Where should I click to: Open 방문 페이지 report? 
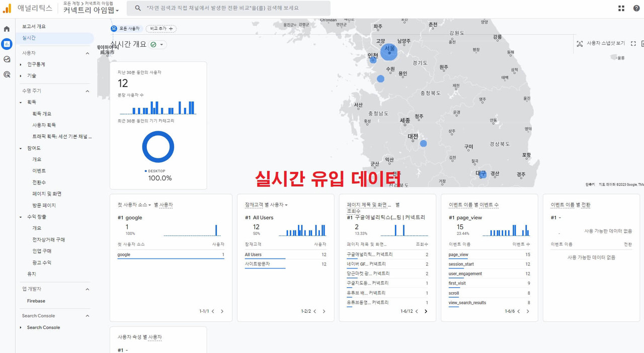44,205
